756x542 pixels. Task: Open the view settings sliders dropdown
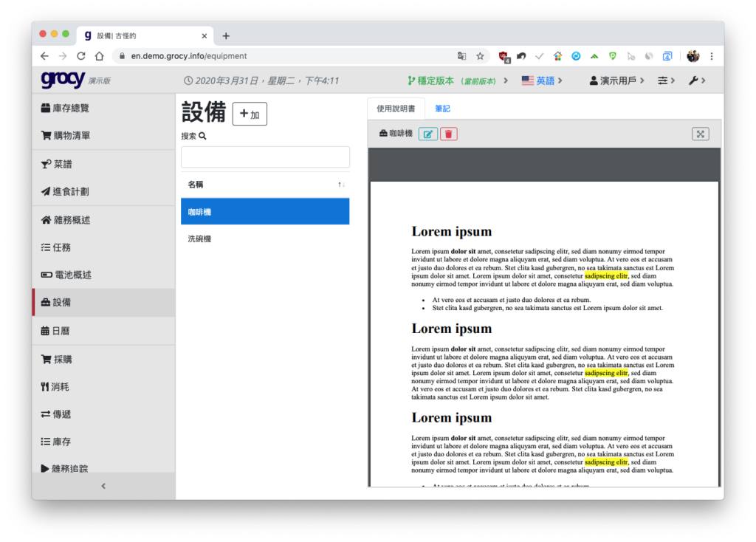point(667,80)
